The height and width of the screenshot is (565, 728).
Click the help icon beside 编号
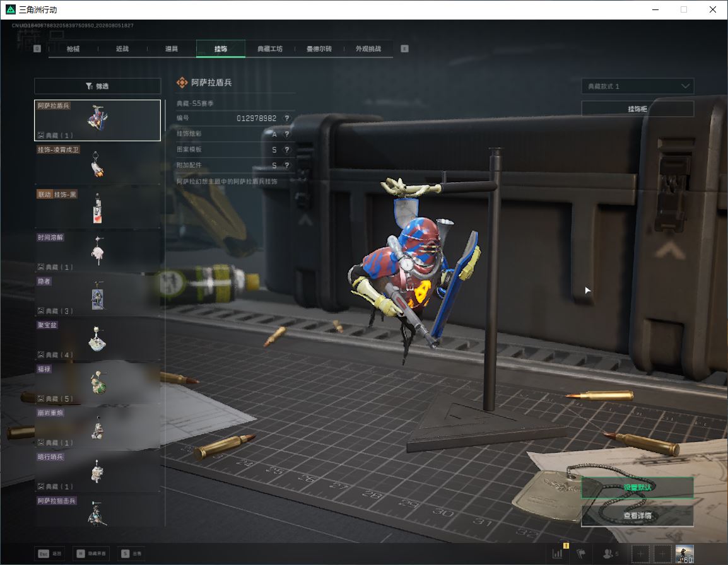click(287, 119)
